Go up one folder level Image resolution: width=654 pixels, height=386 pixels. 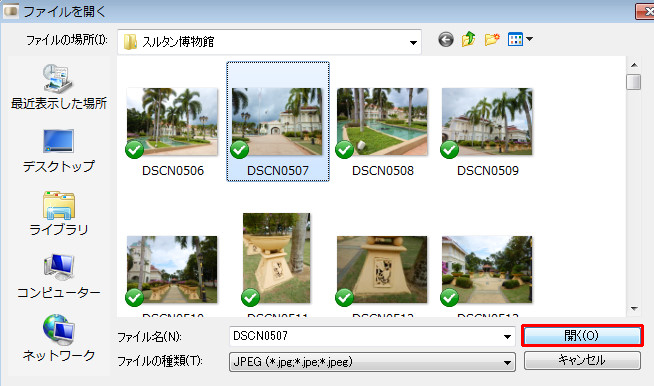(x=469, y=39)
